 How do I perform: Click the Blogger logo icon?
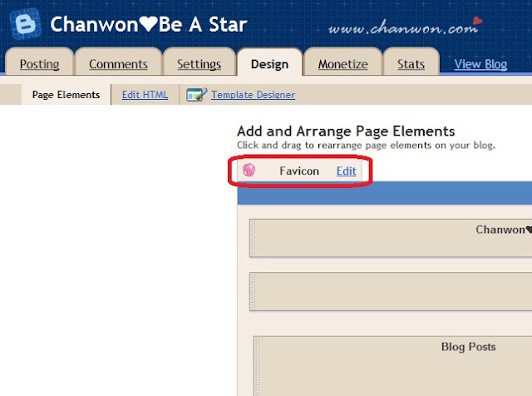tap(26, 24)
